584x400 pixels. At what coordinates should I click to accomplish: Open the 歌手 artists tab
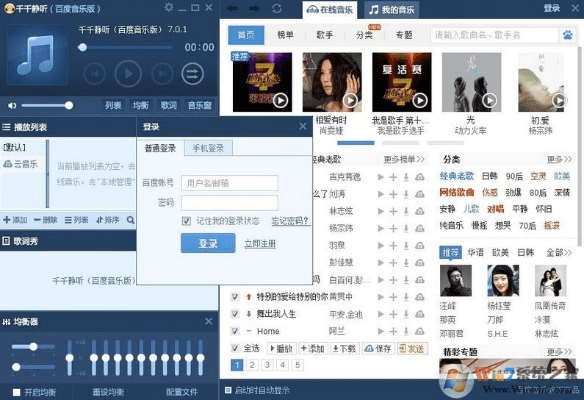click(x=324, y=35)
